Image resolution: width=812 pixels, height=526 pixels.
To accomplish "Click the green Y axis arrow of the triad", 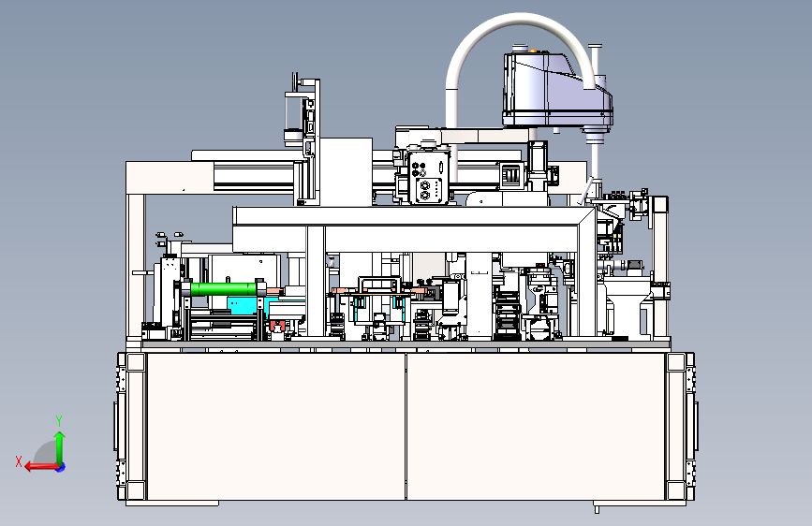I will pos(60,447).
